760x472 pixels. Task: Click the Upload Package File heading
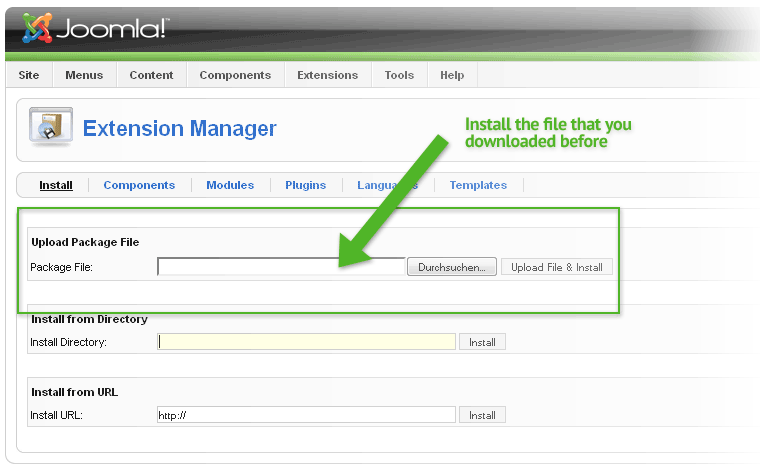click(x=85, y=242)
